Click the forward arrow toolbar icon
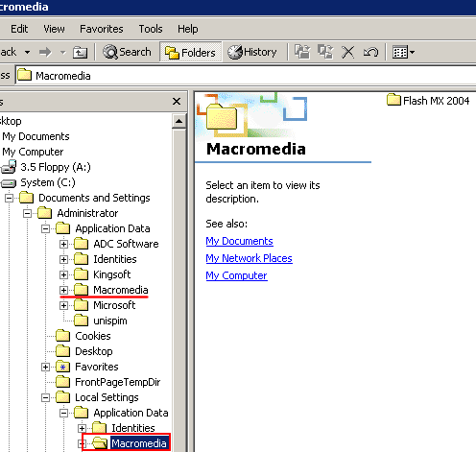Viewport: 476px width, 452px height. [x=45, y=52]
